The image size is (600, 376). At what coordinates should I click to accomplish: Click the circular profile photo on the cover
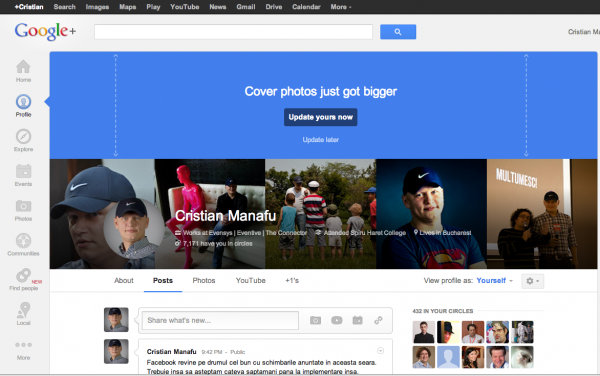point(133,228)
